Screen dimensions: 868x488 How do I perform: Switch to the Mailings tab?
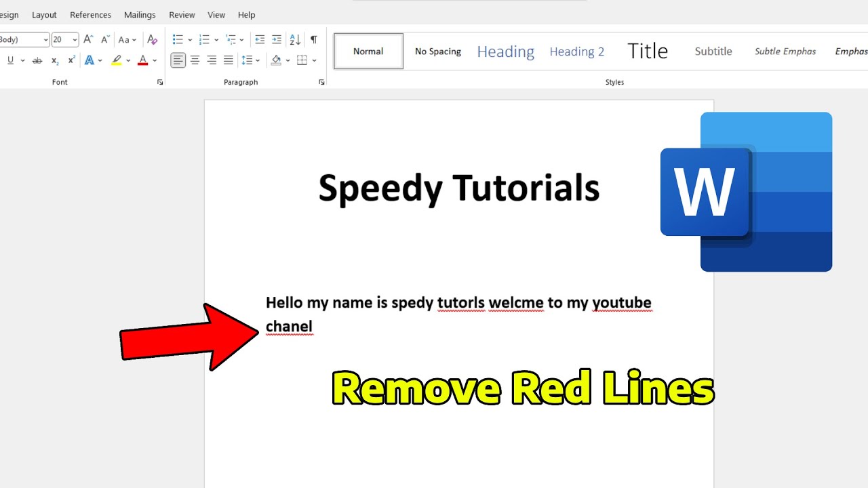140,15
